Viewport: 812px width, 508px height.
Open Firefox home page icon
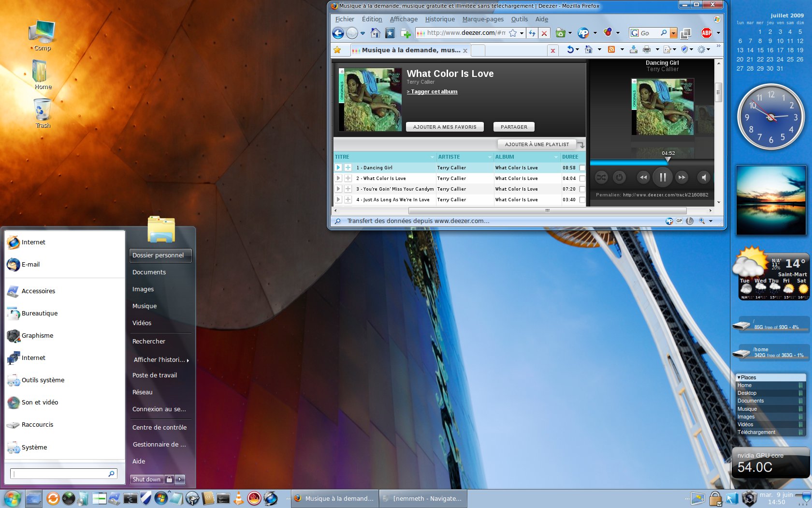[376, 33]
